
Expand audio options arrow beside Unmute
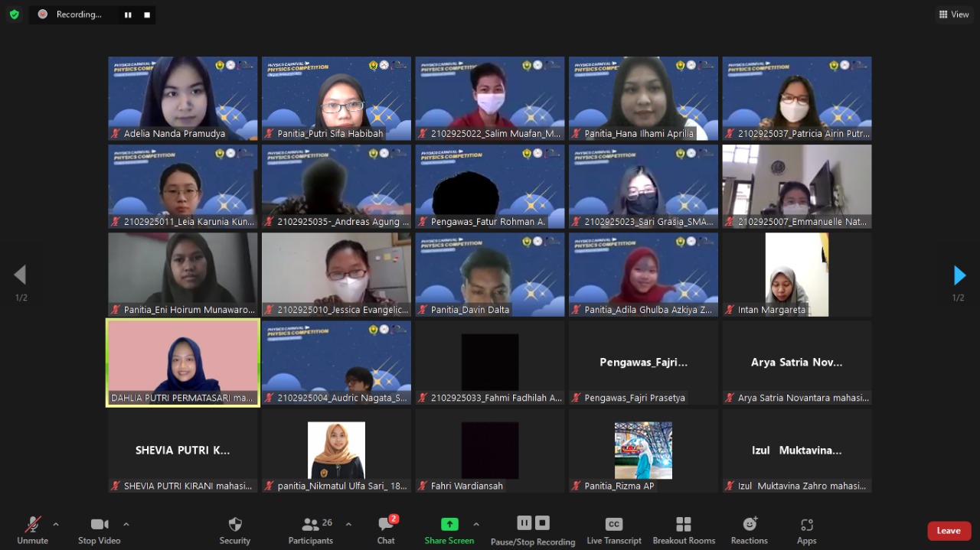click(56, 524)
